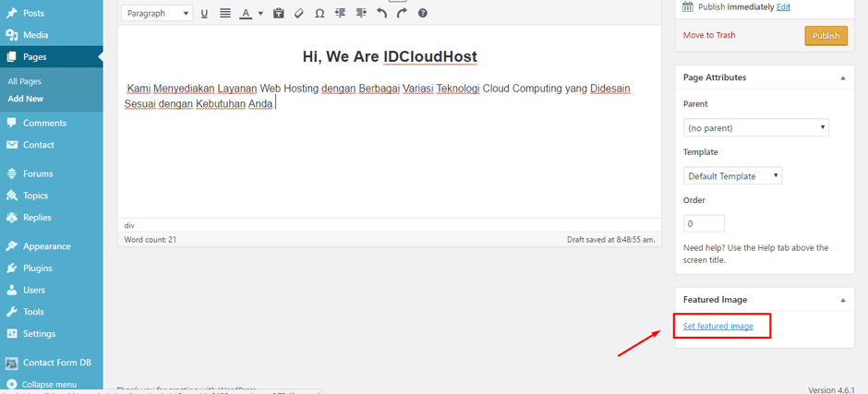
Task: Redo the last edit
Action: [402, 13]
